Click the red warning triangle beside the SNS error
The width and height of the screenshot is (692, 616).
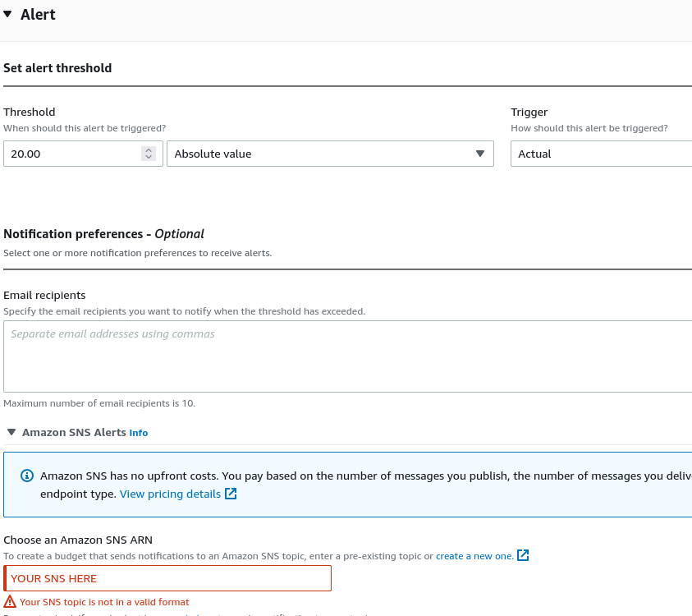(10, 601)
